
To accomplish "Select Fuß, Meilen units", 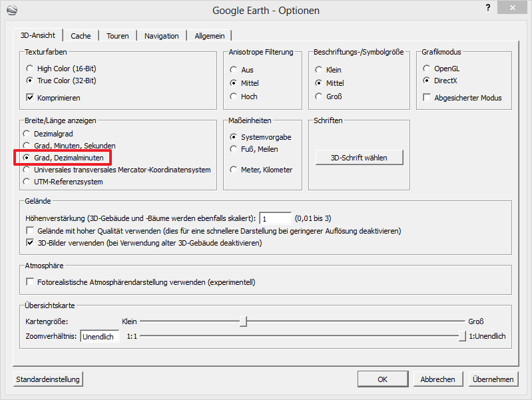I will pyautogui.click(x=254, y=149).
